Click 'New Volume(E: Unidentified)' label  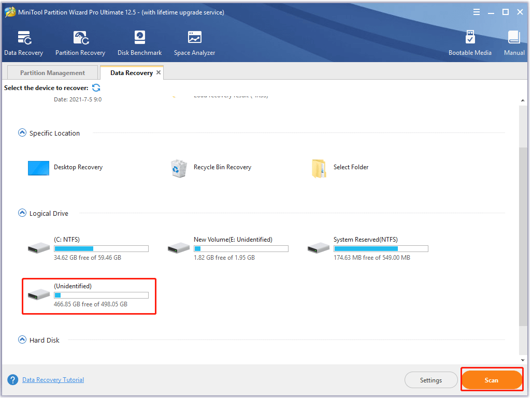tap(233, 239)
